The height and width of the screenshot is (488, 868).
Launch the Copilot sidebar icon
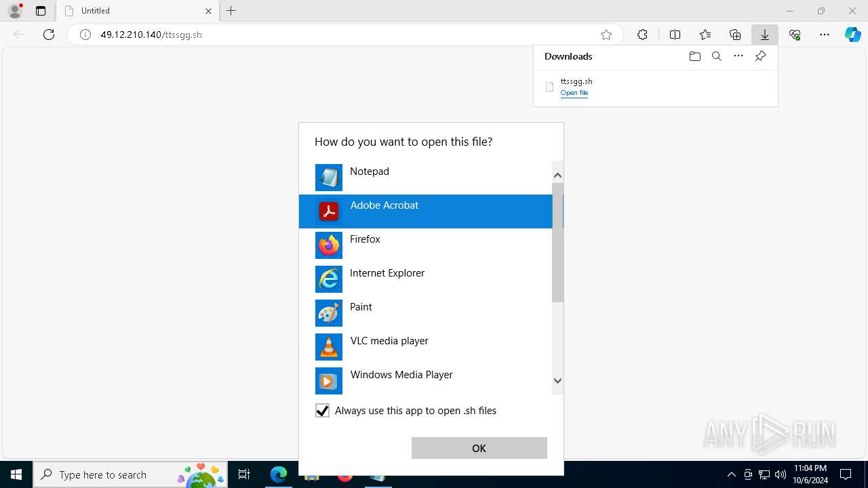click(x=852, y=35)
